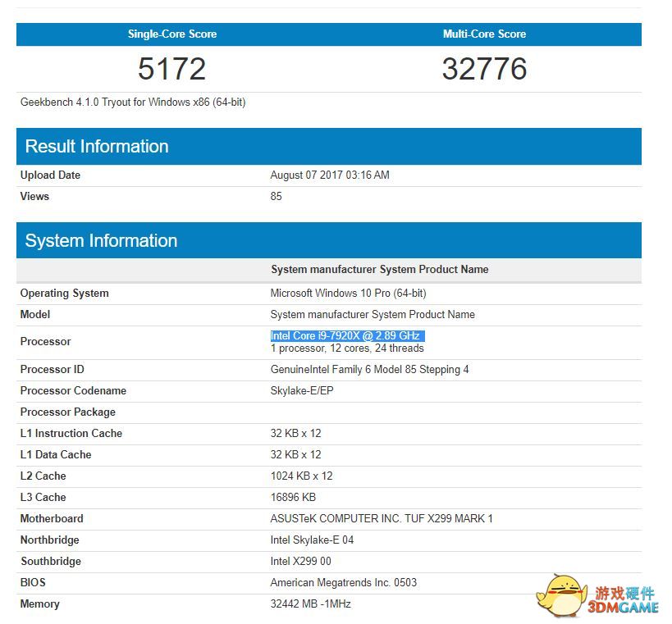Click the L1 Data Cache value 32 KB x 12
Viewport: 672px width, 624px height.
click(295, 455)
